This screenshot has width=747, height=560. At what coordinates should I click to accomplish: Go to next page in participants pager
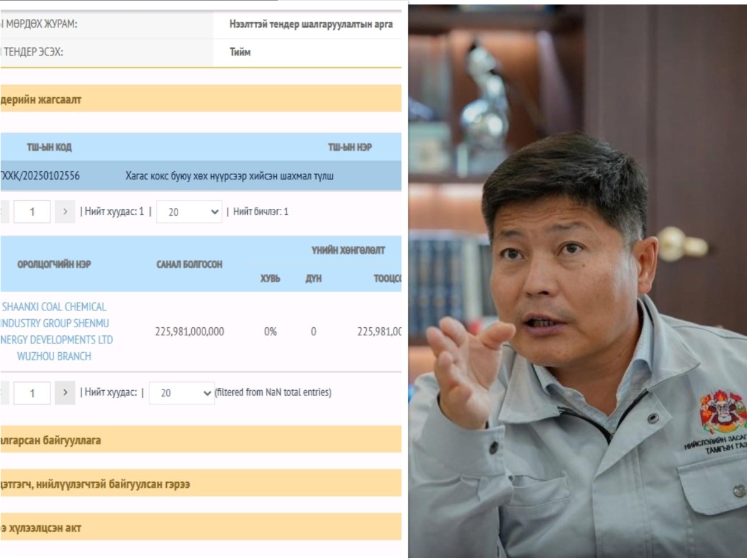(65, 393)
